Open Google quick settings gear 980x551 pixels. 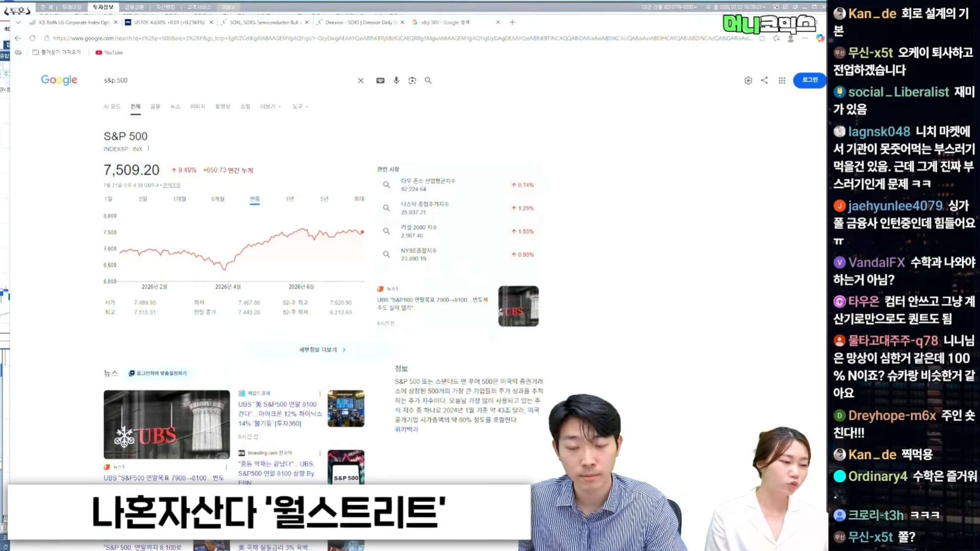pos(748,81)
